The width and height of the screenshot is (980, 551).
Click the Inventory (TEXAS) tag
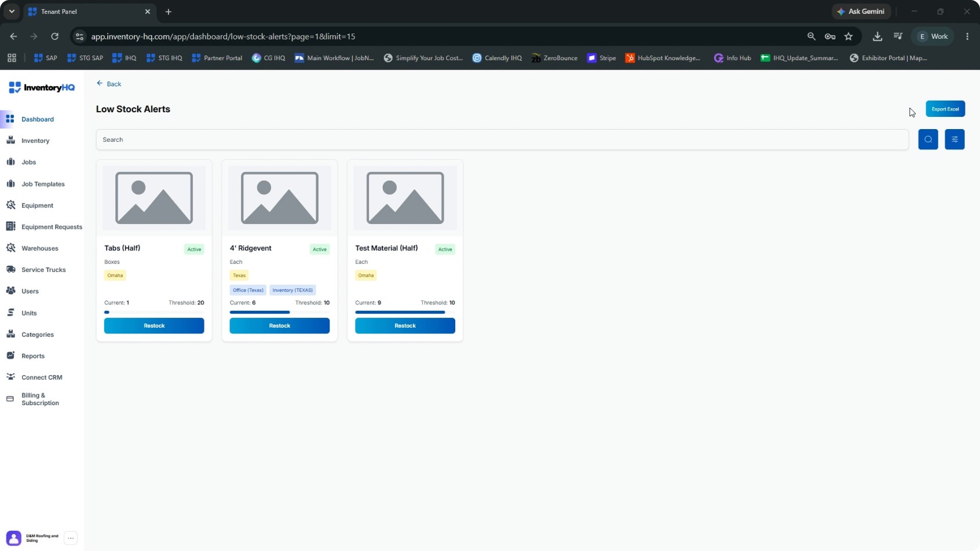(292, 290)
